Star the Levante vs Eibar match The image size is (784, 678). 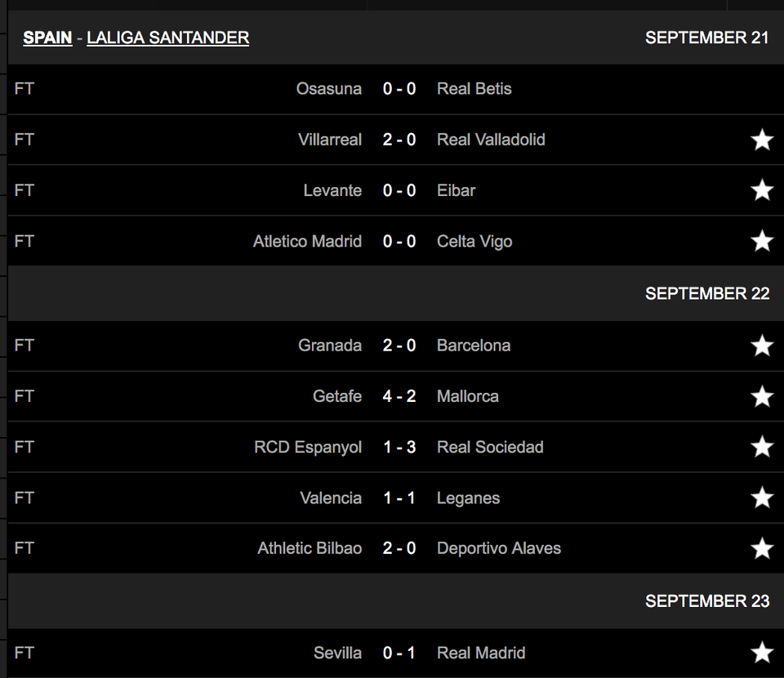pos(762,190)
